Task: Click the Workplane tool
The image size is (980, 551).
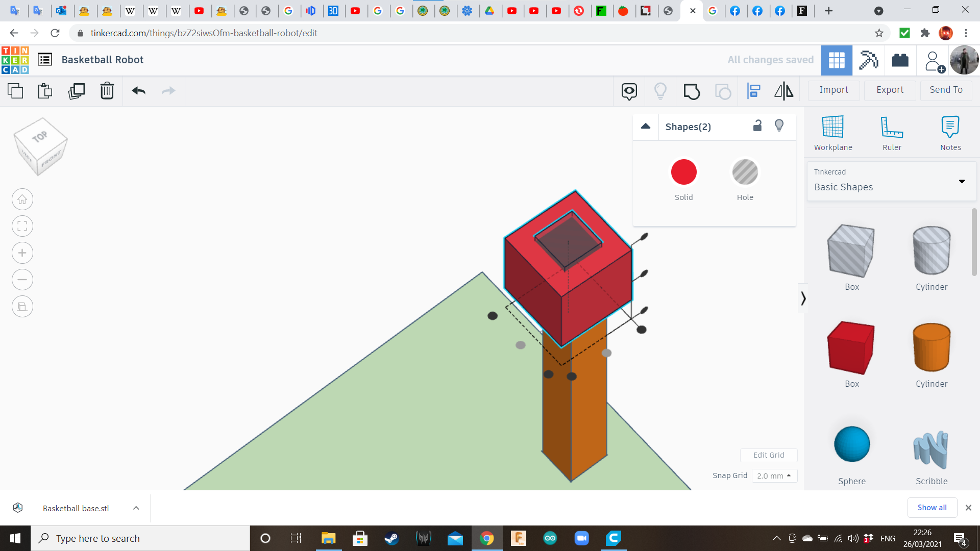Action: tap(833, 133)
